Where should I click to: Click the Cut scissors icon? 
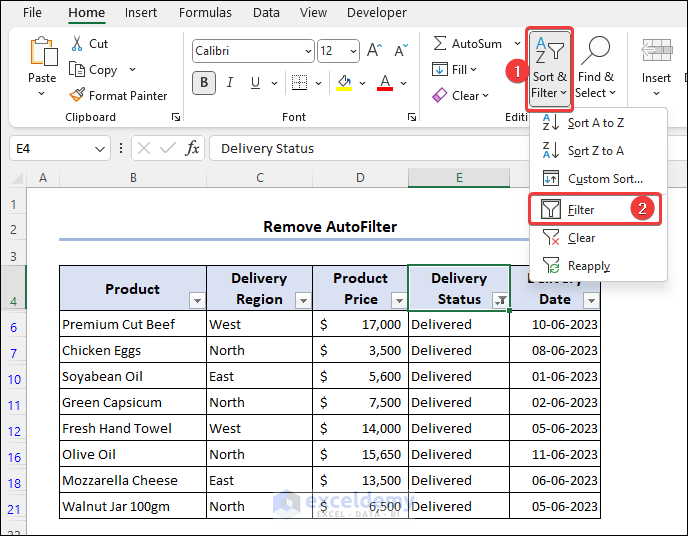point(77,44)
